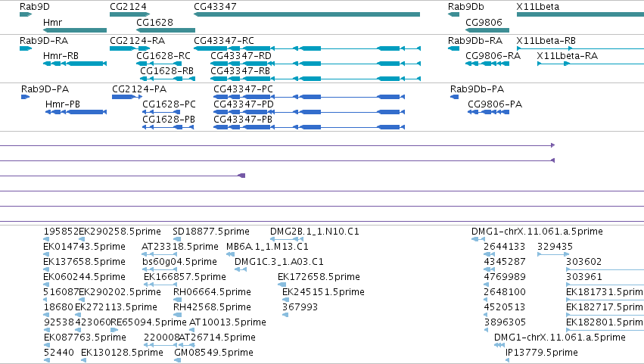Click feature label 4345287
The width and height of the screenshot is (644, 364).
tap(504, 262)
